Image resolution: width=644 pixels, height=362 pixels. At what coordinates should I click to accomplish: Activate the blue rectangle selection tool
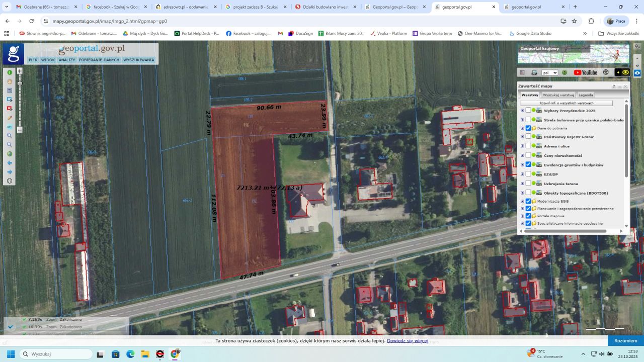coord(10,100)
